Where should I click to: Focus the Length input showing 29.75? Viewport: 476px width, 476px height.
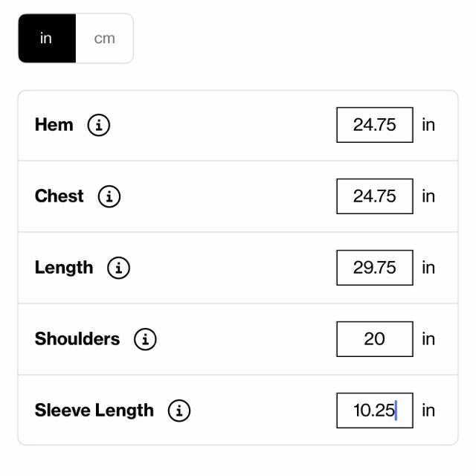tap(374, 268)
